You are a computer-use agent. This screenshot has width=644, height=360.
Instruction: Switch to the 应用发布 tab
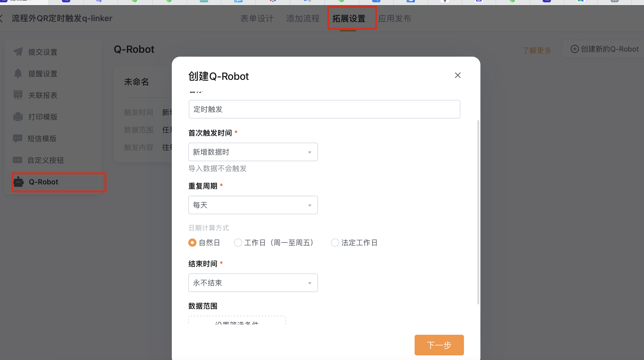click(395, 19)
